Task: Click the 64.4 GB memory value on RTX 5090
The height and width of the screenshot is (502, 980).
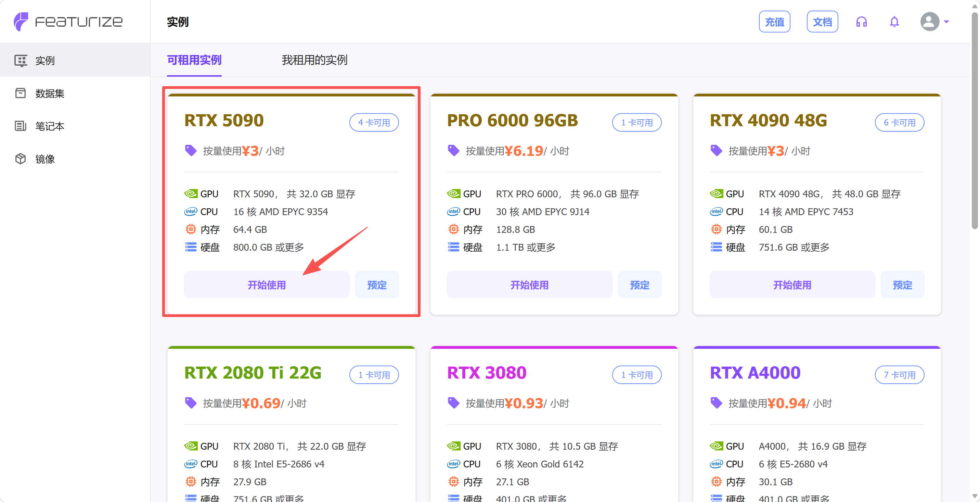Action: coord(250,229)
